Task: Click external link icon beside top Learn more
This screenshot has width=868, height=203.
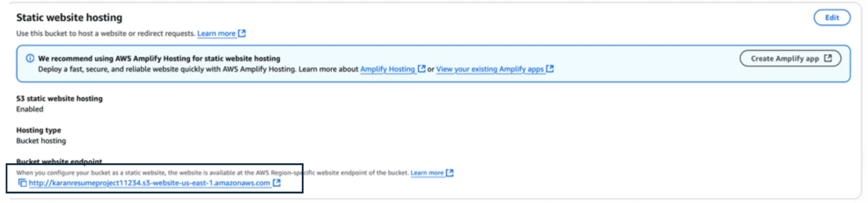Action: [242, 33]
